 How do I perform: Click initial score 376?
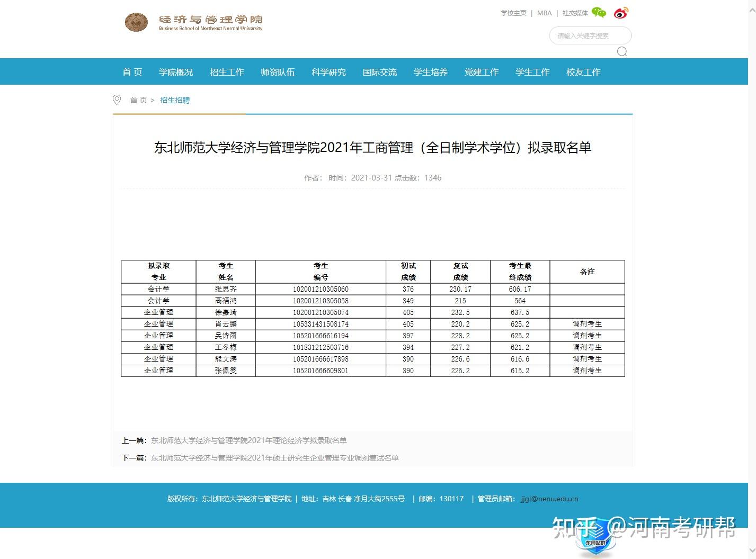(x=408, y=289)
